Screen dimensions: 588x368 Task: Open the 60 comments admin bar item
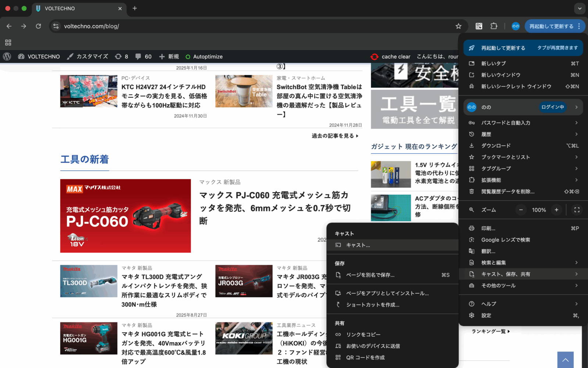(143, 56)
